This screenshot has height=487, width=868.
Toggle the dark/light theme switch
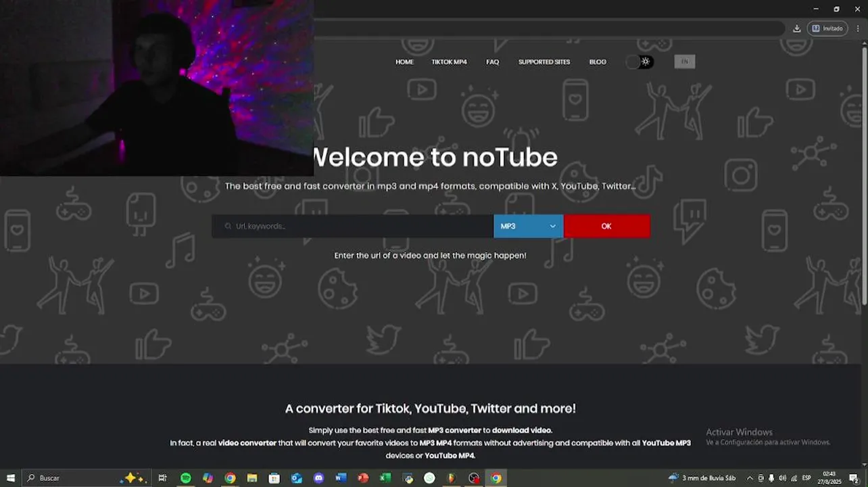[639, 62]
